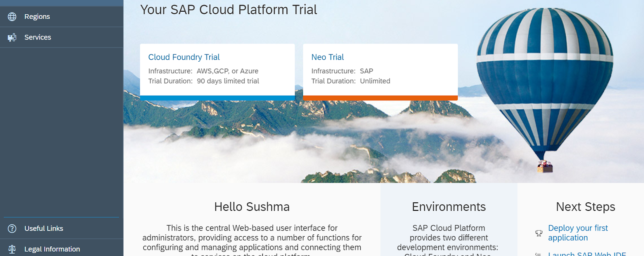Open Legal Information in the sidebar
This screenshot has height=256, width=644.
(62, 248)
